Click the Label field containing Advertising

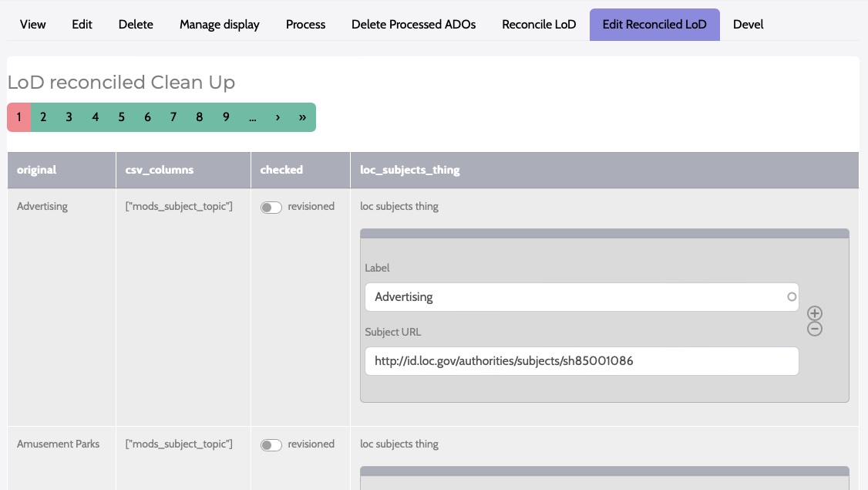574,296
